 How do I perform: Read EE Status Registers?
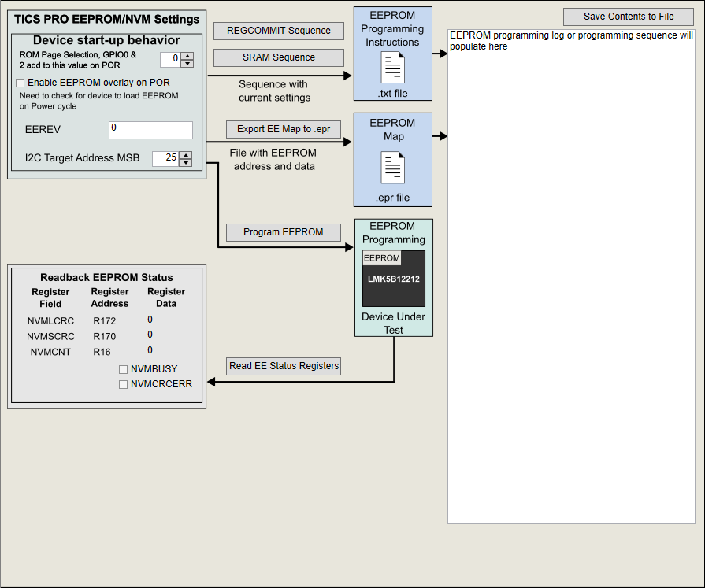point(284,366)
